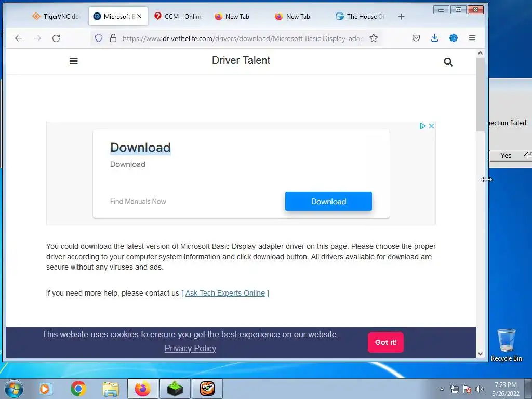The height and width of the screenshot is (399, 532).
Task: Click the page scrollbar down arrow
Action: tap(480, 354)
